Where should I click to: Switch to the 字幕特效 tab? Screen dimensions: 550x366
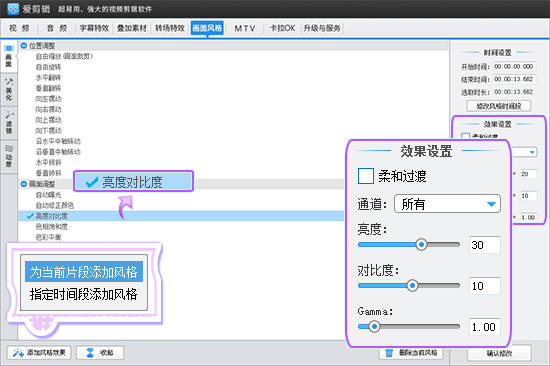pos(94,28)
